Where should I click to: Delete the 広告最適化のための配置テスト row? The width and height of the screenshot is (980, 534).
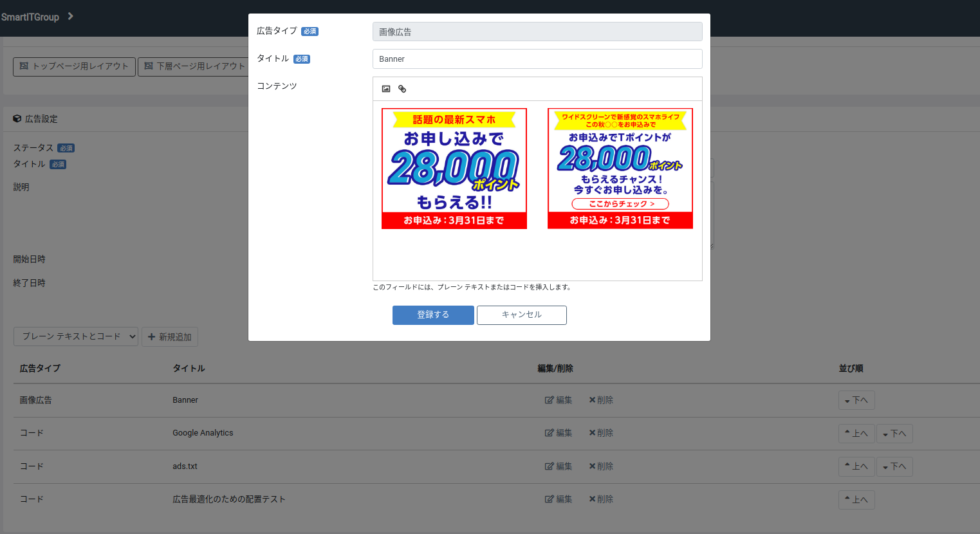pos(601,499)
